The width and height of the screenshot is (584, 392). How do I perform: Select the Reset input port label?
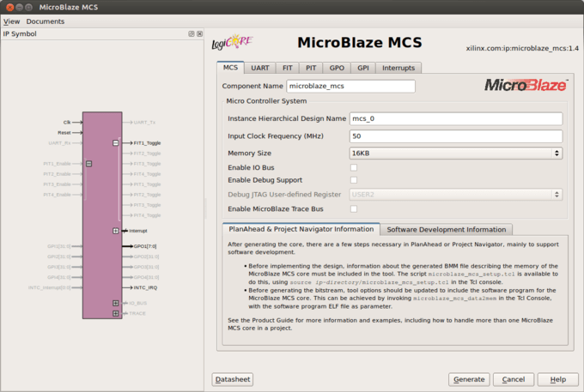pyautogui.click(x=64, y=133)
